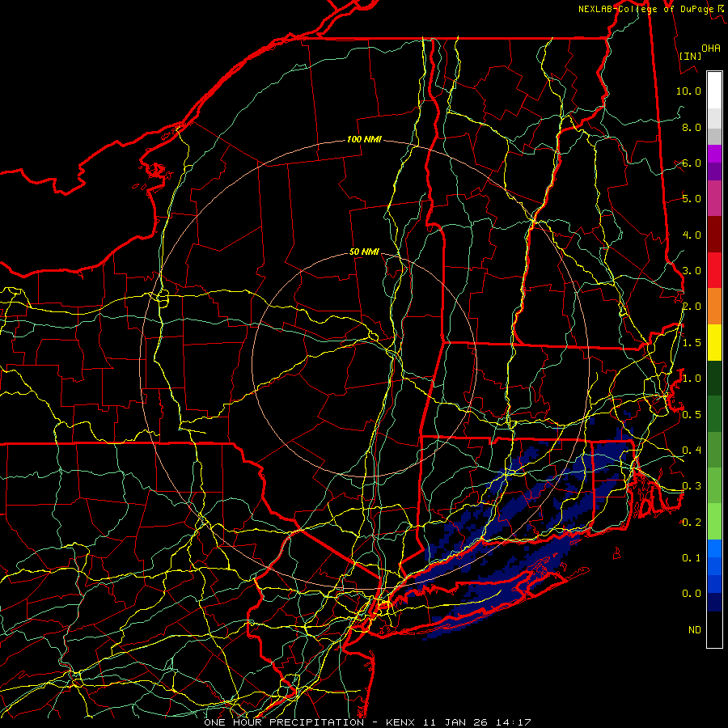728x728 pixels.
Task: Click the '[IN]' units label
Action: (x=690, y=56)
